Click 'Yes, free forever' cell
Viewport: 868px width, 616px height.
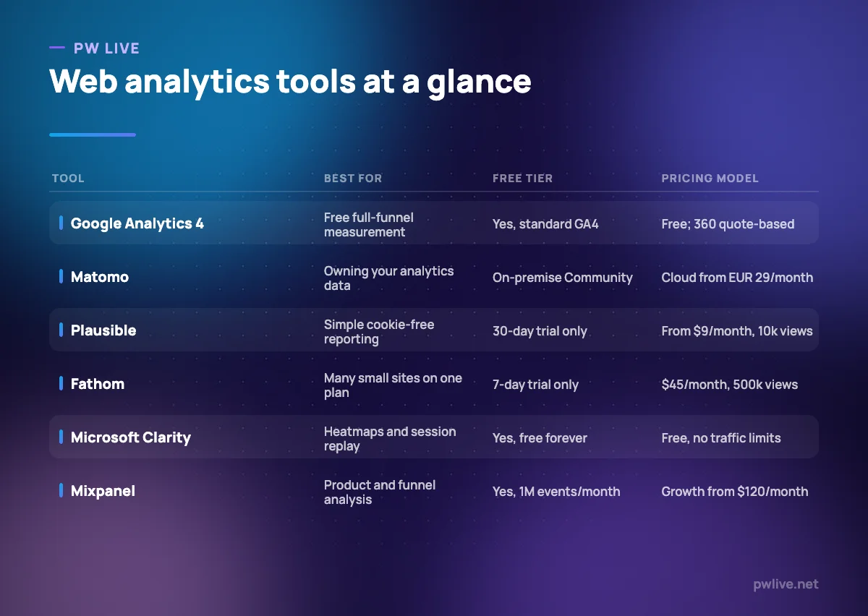[x=540, y=438]
